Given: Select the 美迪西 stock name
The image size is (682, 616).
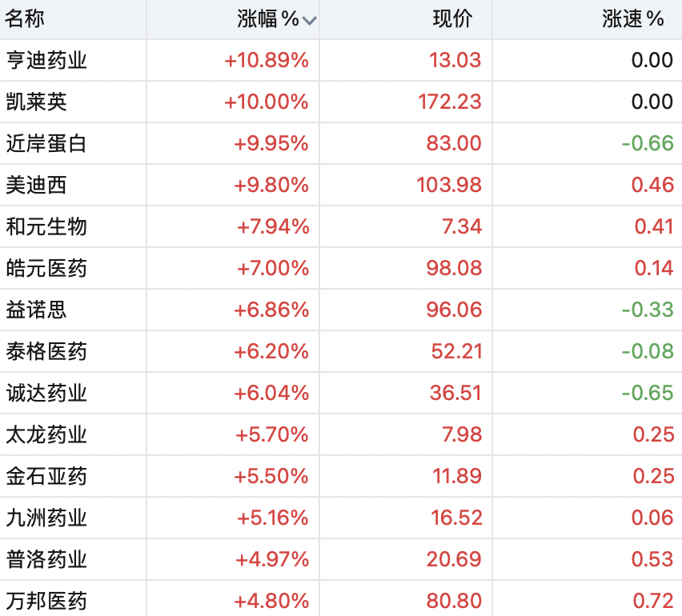Looking at the screenshot, I should (x=37, y=185).
